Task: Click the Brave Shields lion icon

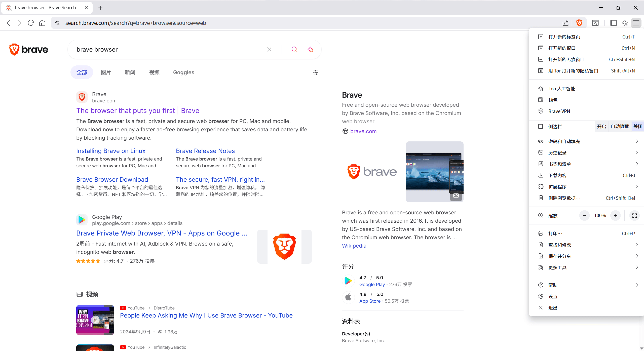Action: [x=579, y=23]
